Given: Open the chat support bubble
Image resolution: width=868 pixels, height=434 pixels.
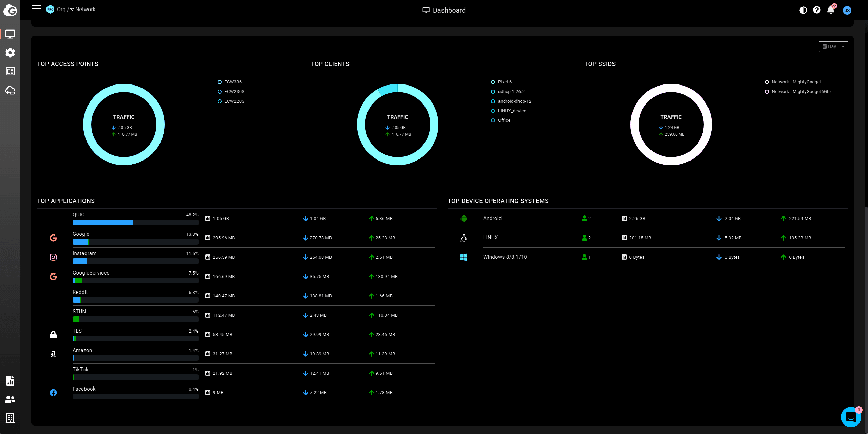Looking at the screenshot, I should (850, 417).
